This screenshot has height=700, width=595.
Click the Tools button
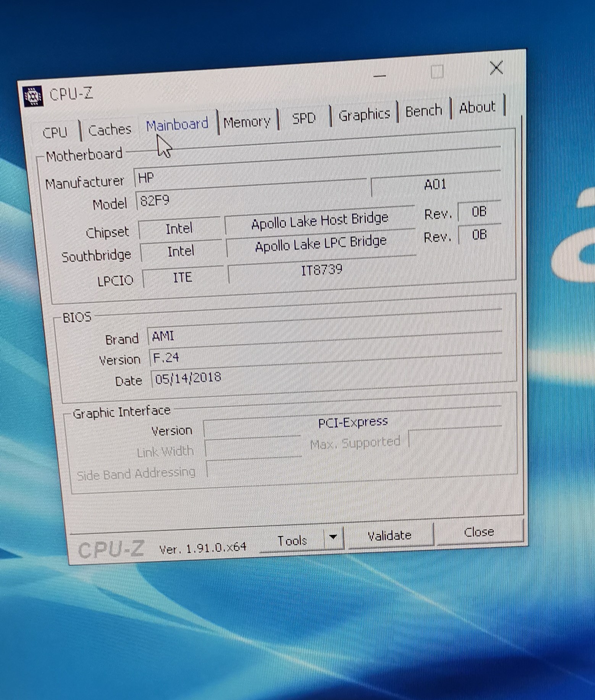(x=292, y=540)
